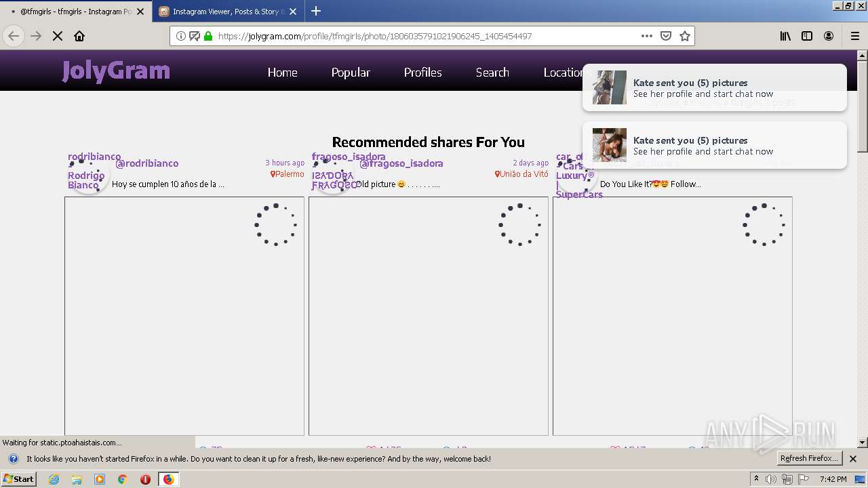Dismiss the Firefox refresh notification bar

[x=853, y=459]
